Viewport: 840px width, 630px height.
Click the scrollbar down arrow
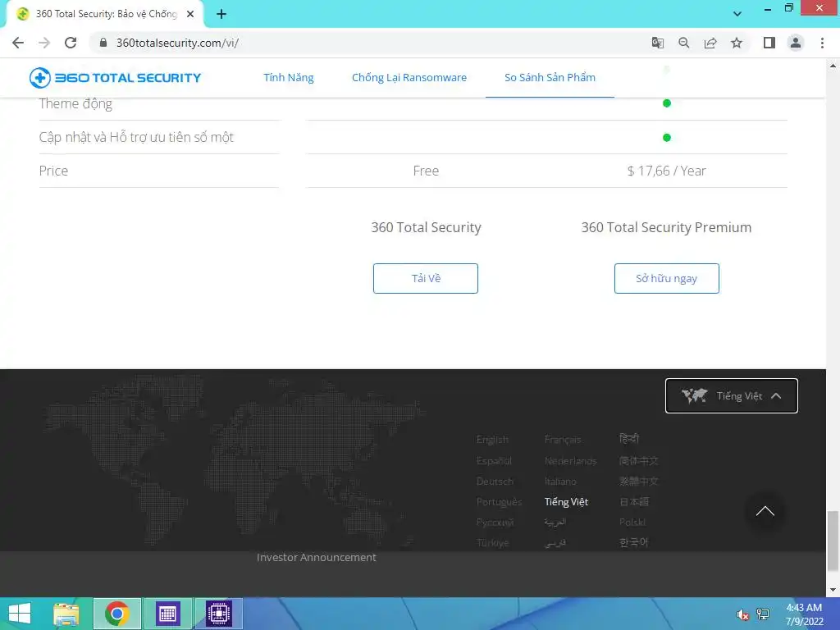pyautogui.click(x=833, y=590)
